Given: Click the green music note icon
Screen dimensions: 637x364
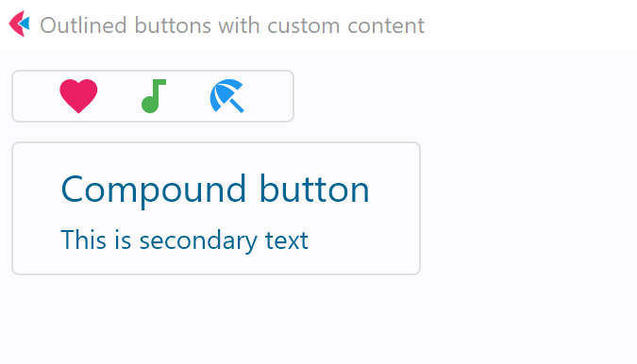Looking at the screenshot, I should [154, 96].
